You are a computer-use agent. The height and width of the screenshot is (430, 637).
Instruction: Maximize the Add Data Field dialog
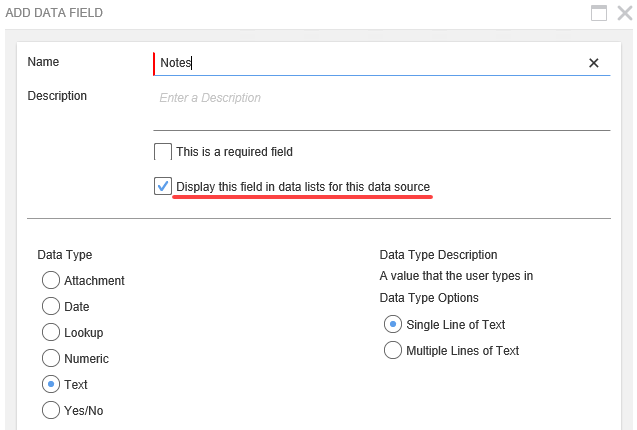point(599,13)
